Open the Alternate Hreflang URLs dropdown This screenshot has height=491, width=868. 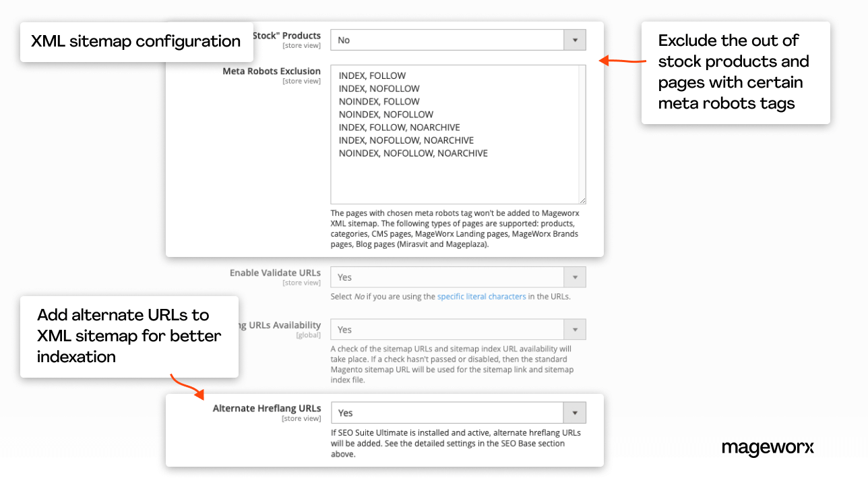(x=575, y=412)
